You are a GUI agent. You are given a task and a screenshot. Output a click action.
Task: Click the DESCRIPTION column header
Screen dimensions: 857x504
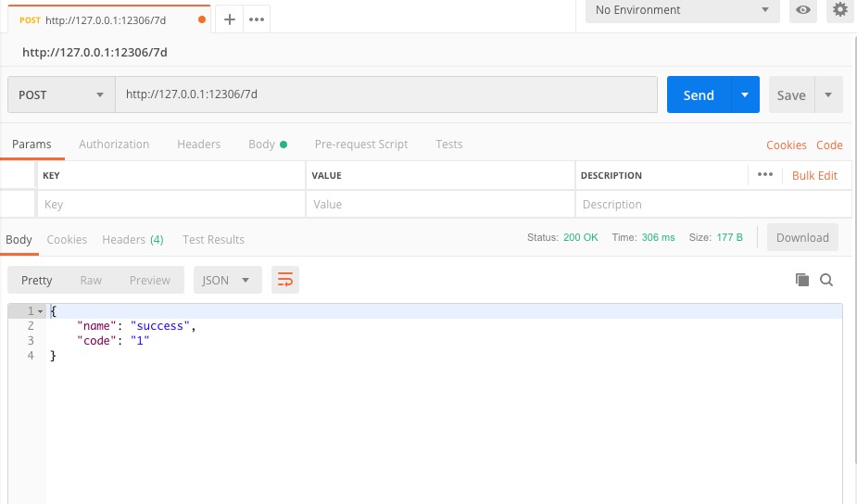coord(611,175)
